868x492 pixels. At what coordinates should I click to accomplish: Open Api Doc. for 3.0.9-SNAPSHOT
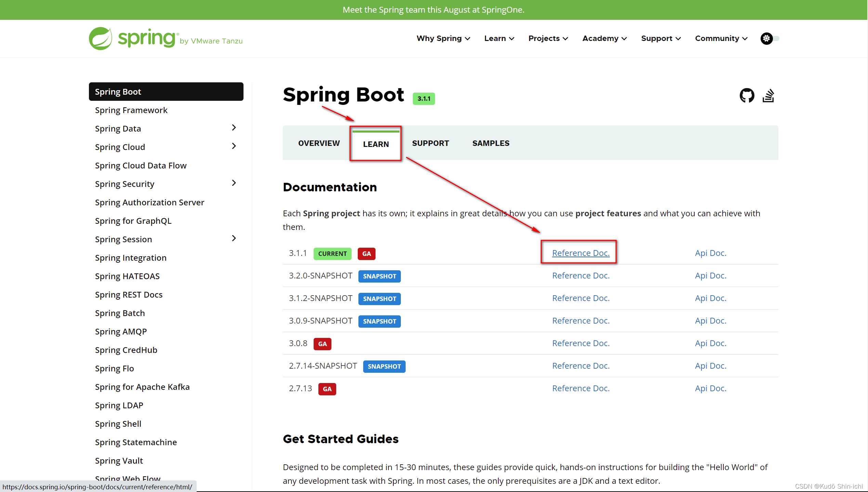(x=711, y=320)
